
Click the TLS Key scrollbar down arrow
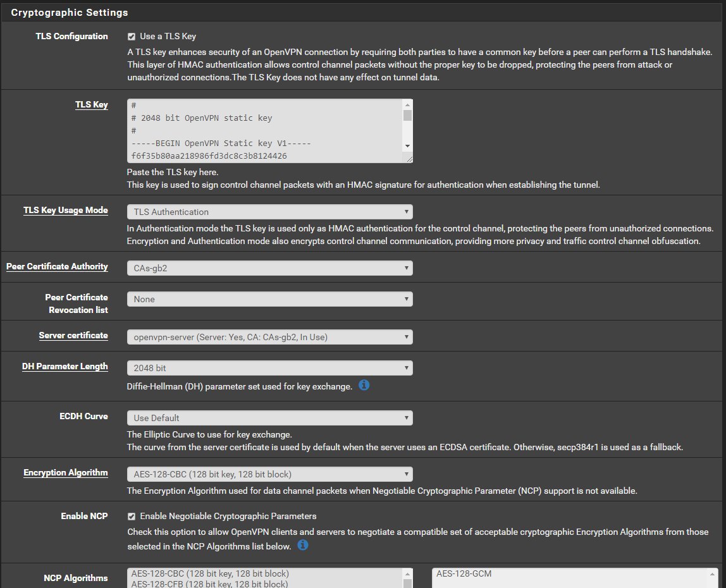pyautogui.click(x=407, y=146)
